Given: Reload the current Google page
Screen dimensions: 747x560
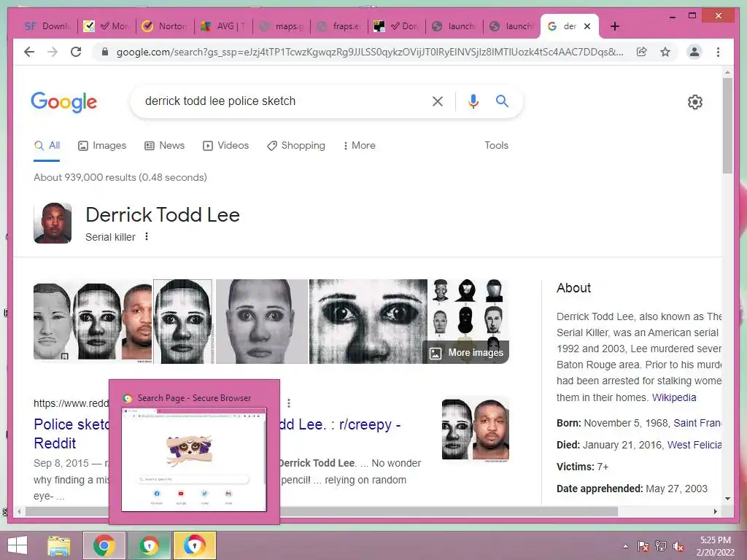Looking at the screenshot, I should coord(76,52).
